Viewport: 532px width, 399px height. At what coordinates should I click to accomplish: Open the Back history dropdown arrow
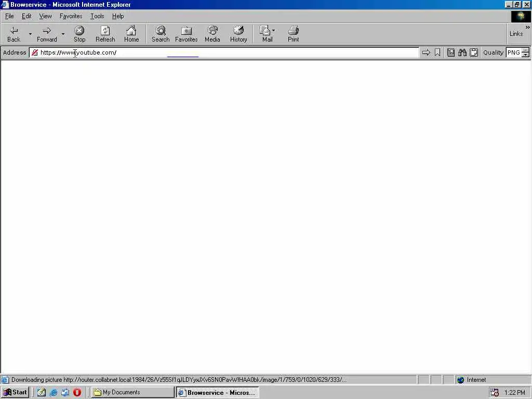tap(30, 34)
